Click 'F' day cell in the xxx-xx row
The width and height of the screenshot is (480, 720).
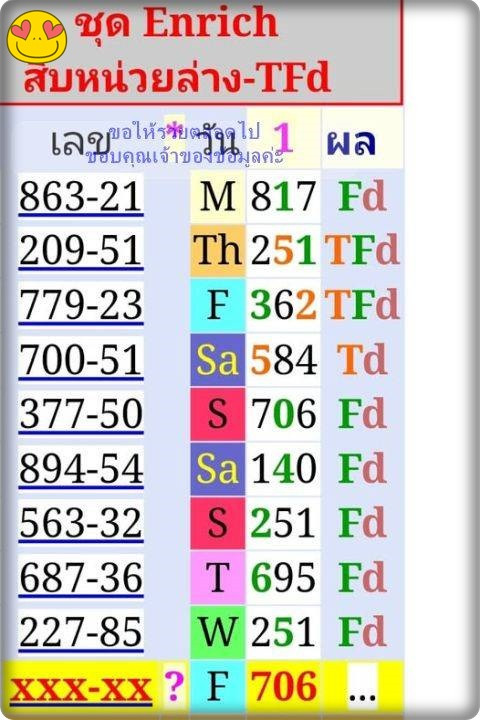click(218, 686)
